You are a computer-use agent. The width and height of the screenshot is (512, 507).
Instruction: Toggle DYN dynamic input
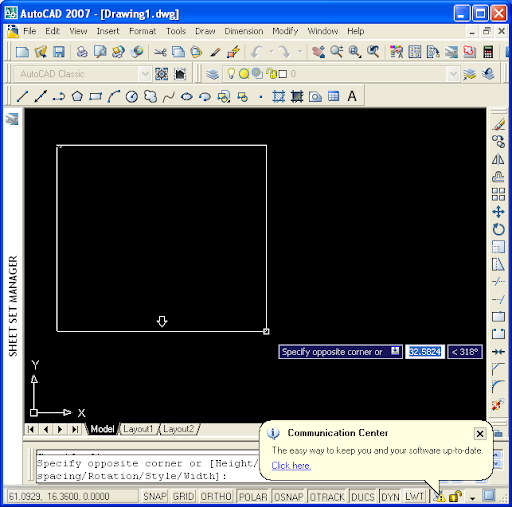[x=390, y=496]
